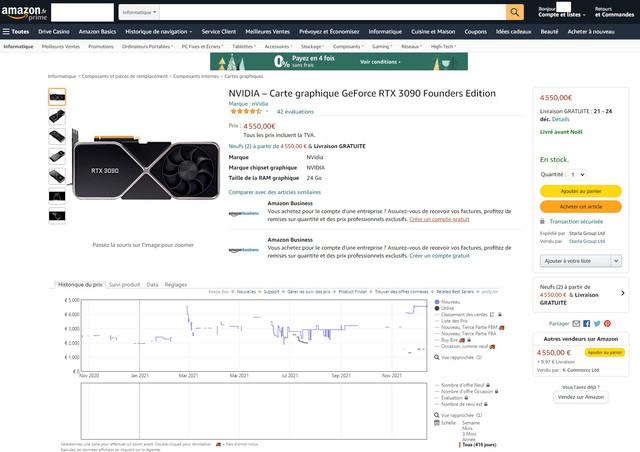Viewport: 640px width, 452px height.
Task: Click magnifier icon of lower Vue rapprochée
Action: point(436,415)
